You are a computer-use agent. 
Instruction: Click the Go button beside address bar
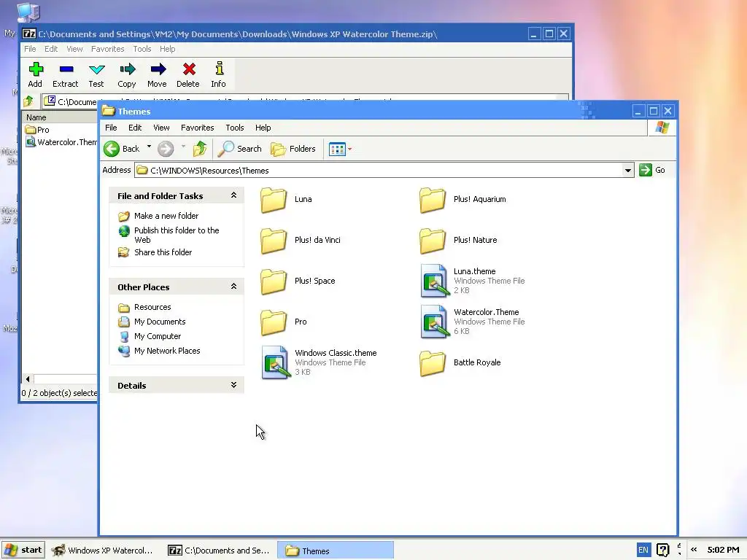652,170
